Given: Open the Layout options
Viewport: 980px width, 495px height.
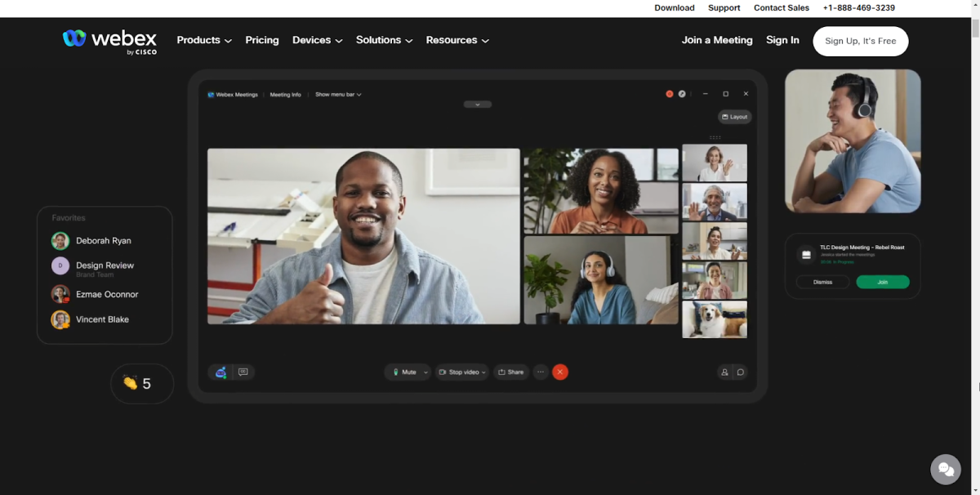Looking at the screenshot, I should coord(734,116).
